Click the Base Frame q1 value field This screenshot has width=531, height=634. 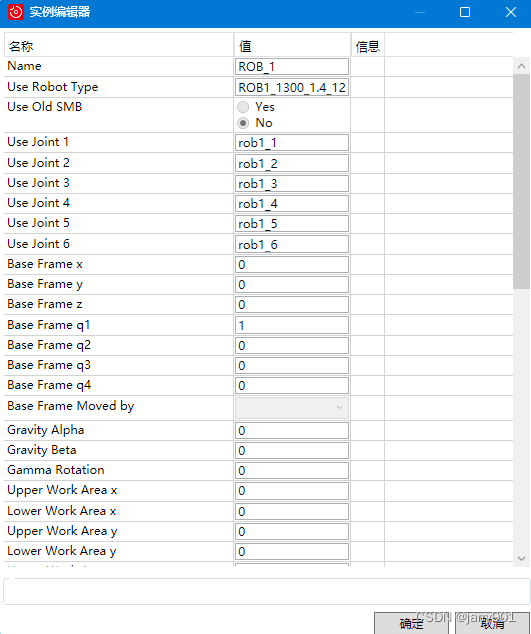pos(292,325)
